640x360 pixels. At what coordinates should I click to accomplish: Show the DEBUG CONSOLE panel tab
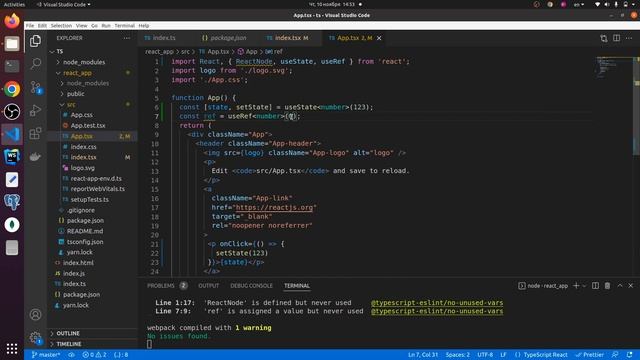point(251,286)
